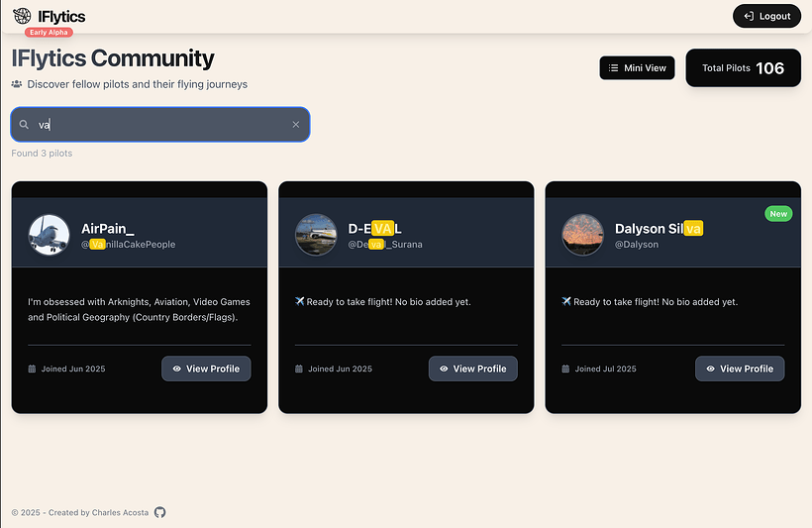This screenshot has width=812, height=528.
Task: Click 'Created by Charles Acosta' footer text
Action: tap(98, 512)
